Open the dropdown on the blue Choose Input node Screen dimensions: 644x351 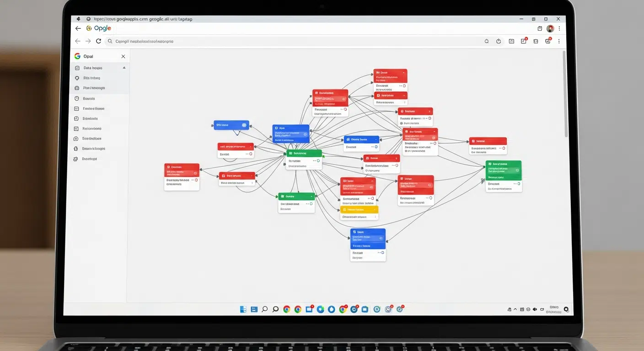377,139
